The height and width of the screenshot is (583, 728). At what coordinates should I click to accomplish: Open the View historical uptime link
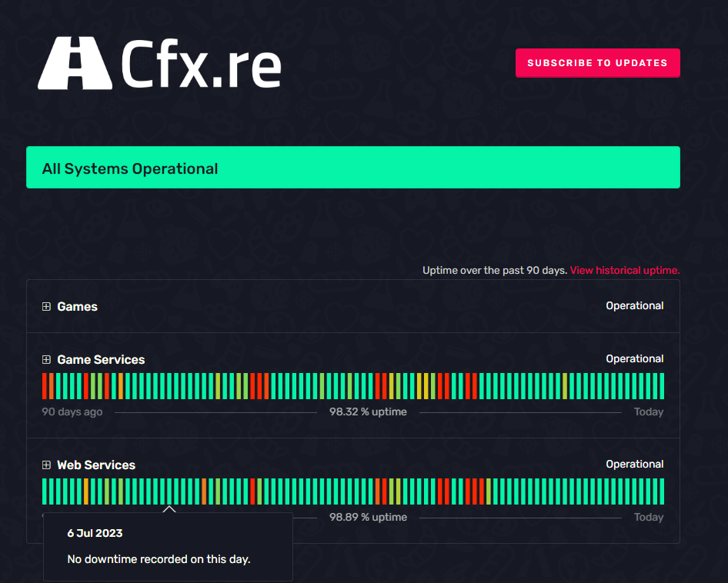click(624, 270)
